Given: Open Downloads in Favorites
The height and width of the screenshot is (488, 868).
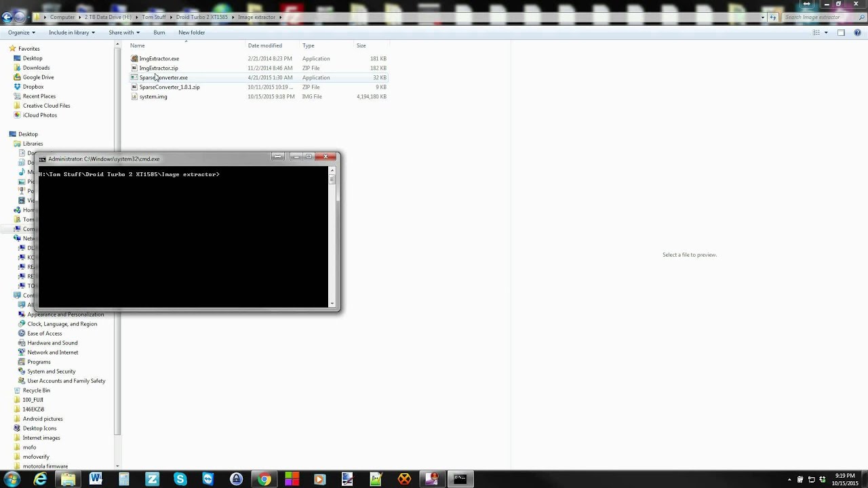Looking at the screenshot, I should click(x=36, y=68).
